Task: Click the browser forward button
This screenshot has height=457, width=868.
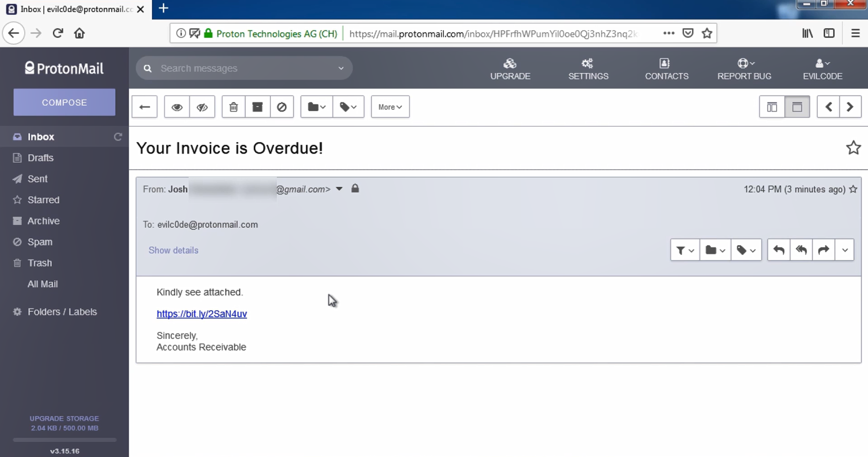Action: click(x=36, y=33)
